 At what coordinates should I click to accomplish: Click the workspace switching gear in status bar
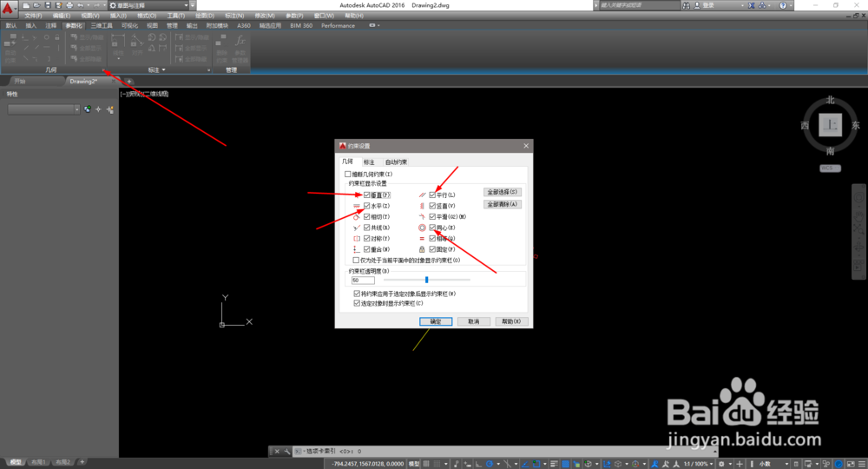pos(721,464)
